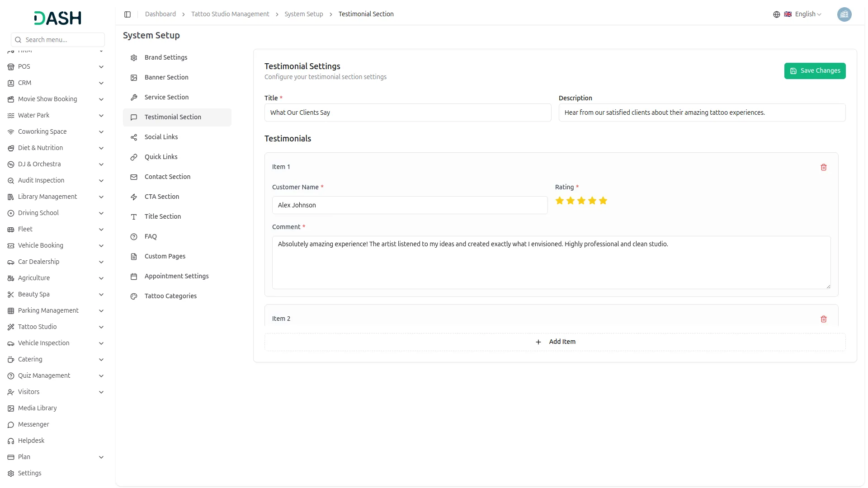
Task: Open the Banner Section settings tab
Action: (166, 77)
